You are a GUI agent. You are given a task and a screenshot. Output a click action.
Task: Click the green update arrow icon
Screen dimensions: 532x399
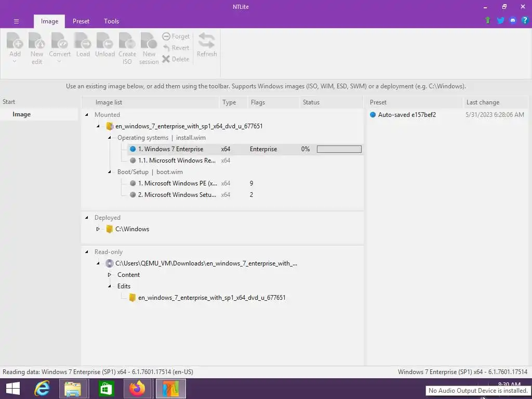coord(488,20)
